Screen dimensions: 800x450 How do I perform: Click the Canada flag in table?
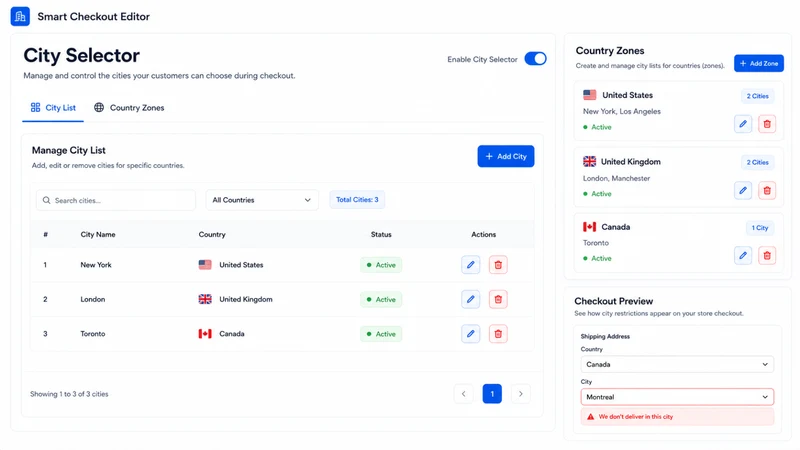[205, 334]
